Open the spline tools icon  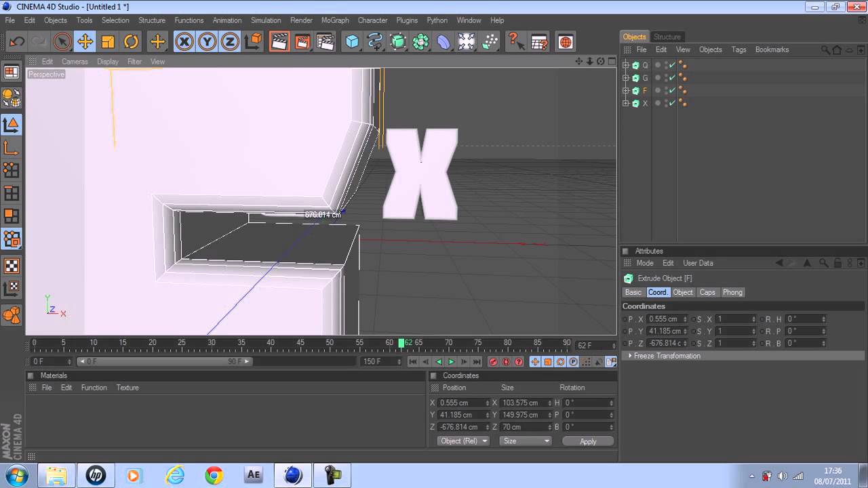[375, 42]
